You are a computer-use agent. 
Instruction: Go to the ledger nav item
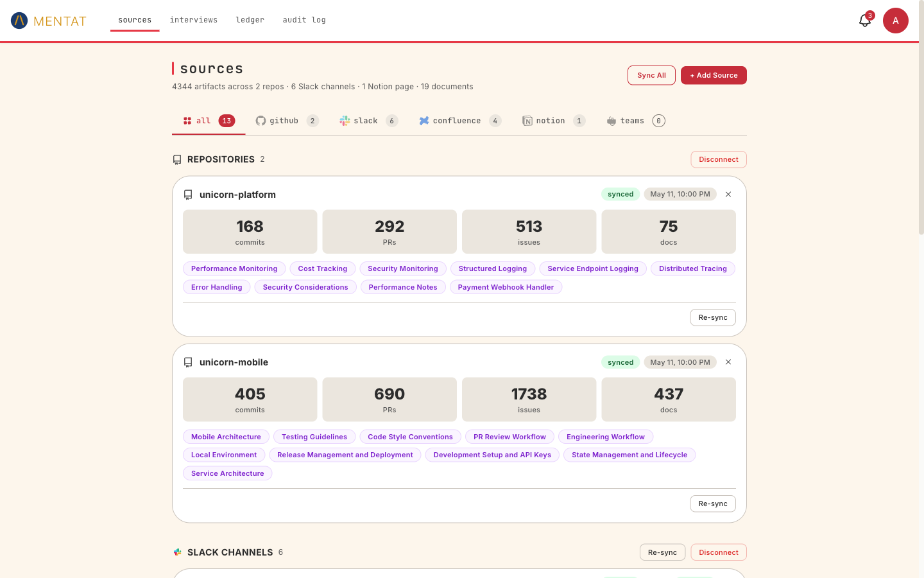[250, 20]
